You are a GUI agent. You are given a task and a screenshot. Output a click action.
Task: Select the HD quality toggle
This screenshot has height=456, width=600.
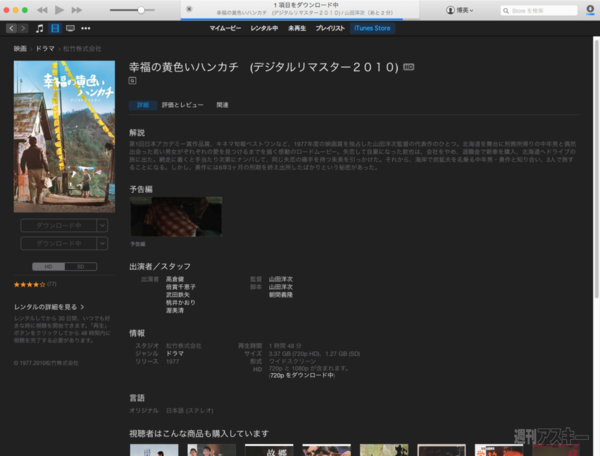(x=48, y=267)
